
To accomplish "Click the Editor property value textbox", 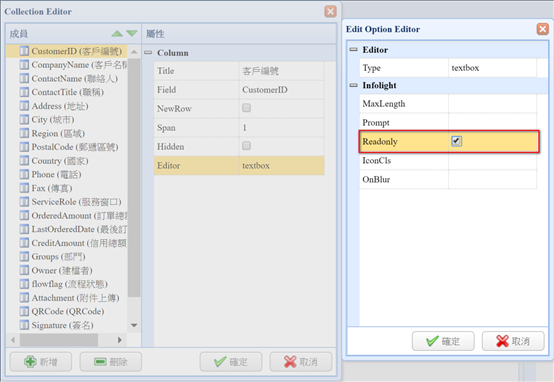I will tap(281, 165).
